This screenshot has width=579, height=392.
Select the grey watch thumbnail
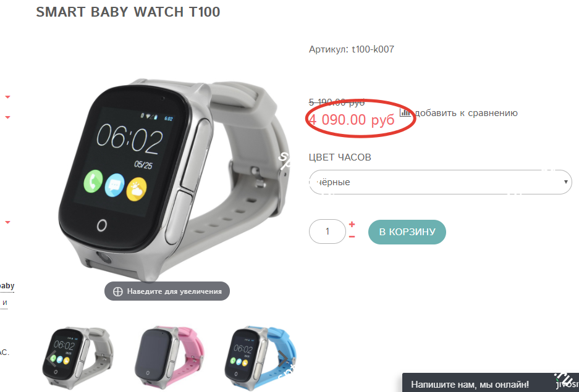click(x=78, y=357)
